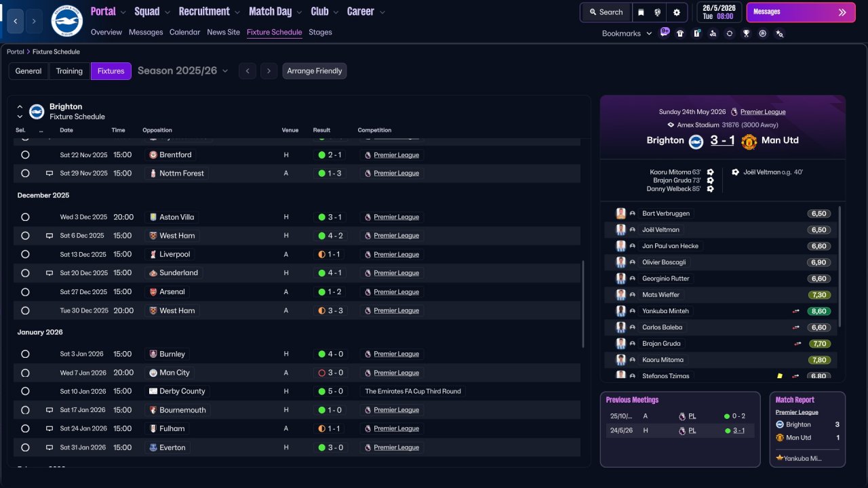The image size is (868, 488).
Task: Select the Liverpool fixture radio button
Action: click(25, 254)
